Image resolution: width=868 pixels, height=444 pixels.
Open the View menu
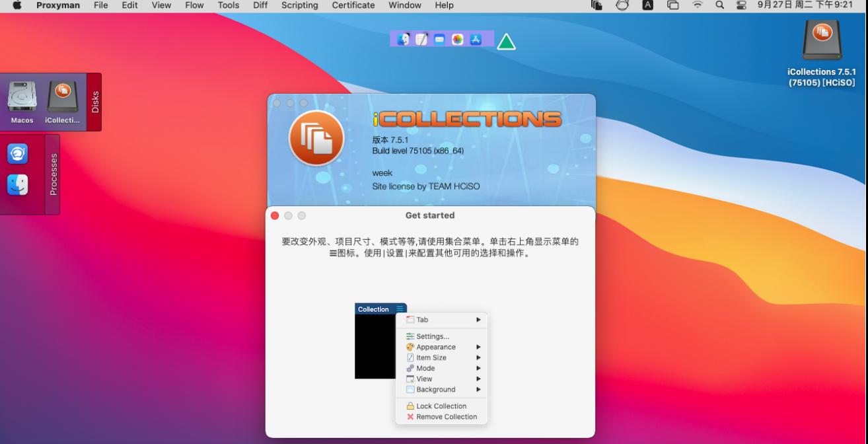pyautogui.click(x=161, y=5)
